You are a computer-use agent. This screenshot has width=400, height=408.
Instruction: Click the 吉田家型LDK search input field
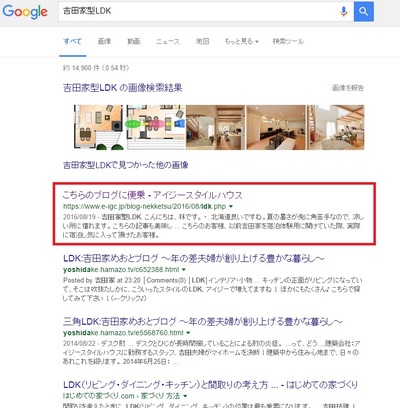point(197,12)
